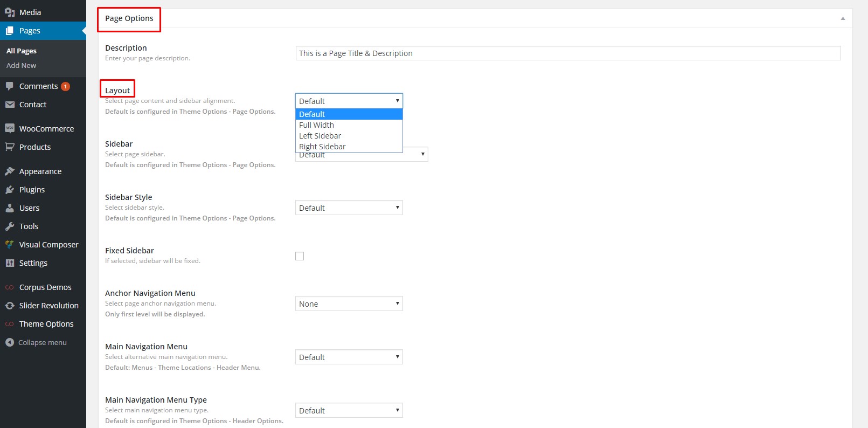Click the Plugins plug icon
The height and width of the screenshot is (428, 868).
click(x=10, y=190)
